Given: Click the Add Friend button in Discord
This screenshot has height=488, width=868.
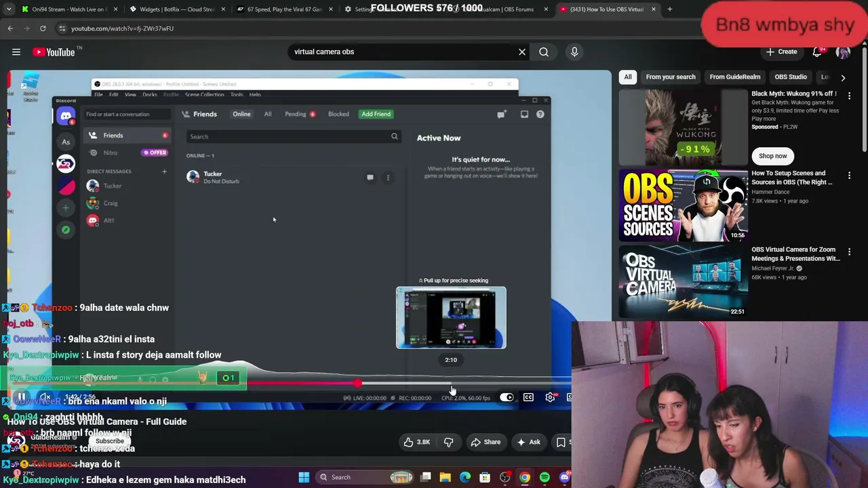Looking at the screenshot, I should click(x=376, y=114).
